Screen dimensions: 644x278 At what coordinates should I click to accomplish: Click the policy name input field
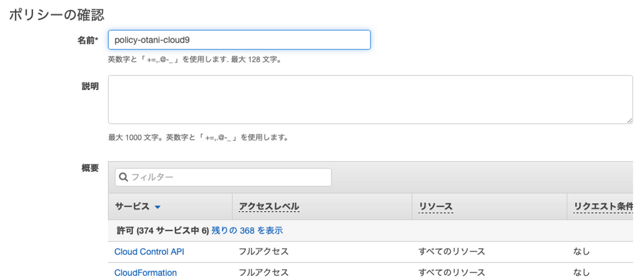(x=239, y=40)
